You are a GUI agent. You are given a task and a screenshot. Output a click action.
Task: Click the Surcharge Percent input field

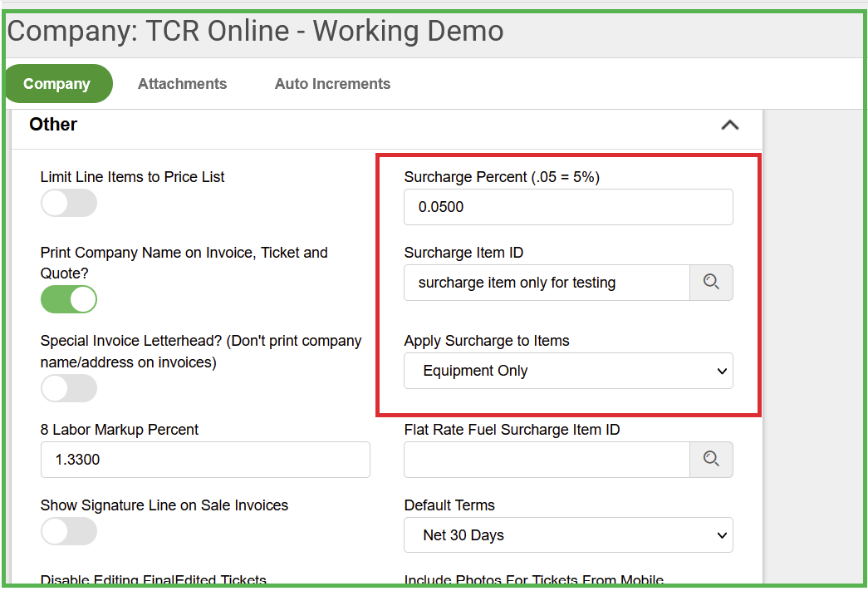[x=568, y=207]
